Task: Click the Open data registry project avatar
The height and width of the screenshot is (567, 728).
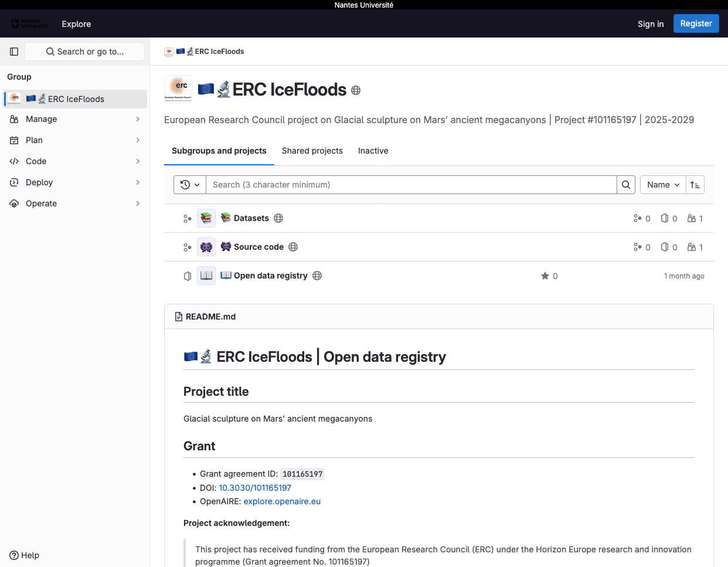Action: (x=206, y=276)
